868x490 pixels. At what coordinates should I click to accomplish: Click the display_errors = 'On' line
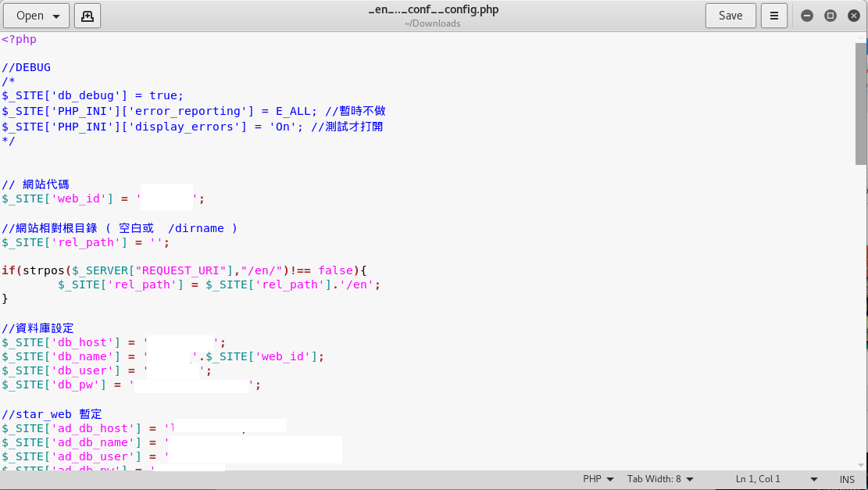(192, 127)
